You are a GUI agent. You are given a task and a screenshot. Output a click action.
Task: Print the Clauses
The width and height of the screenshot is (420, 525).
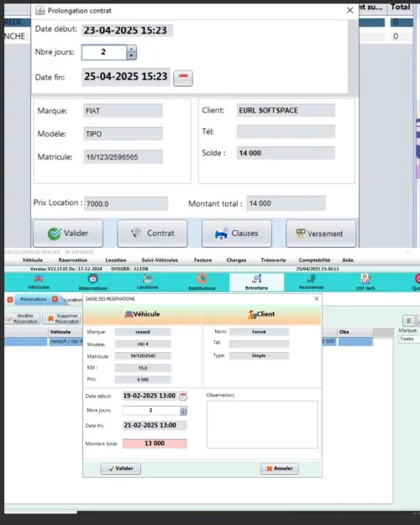[x=237, y=234]
